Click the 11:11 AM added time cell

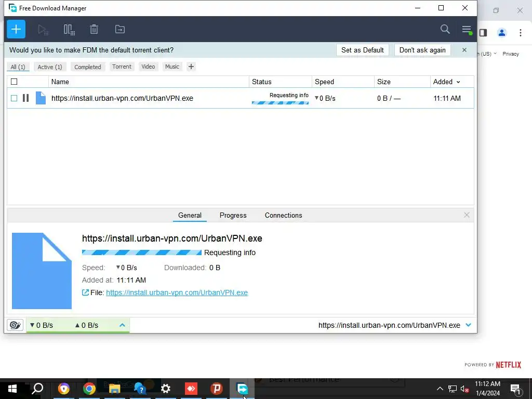[x=447, y=98]
